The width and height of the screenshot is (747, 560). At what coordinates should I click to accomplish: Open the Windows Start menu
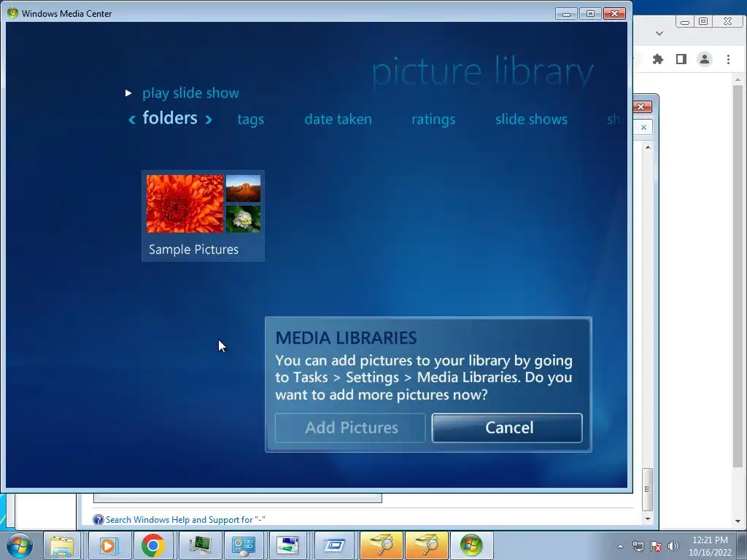click(20, 545)
